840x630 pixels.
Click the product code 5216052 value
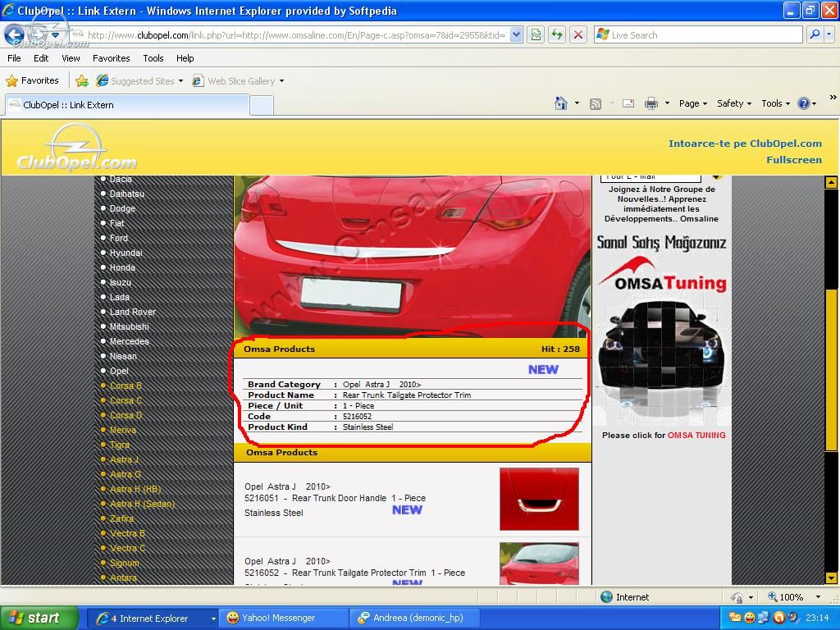coord(357,416)
